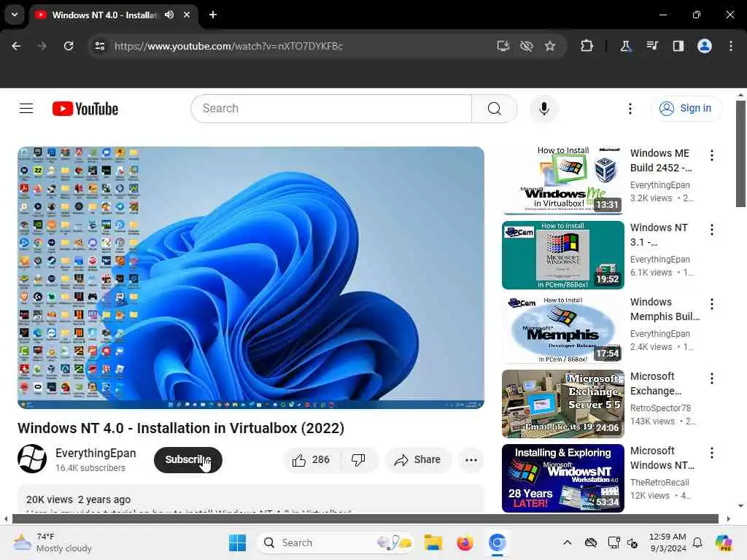Screen dimensions: 747x560
Task: Open Windows NT 3.1 video thumbnail
Action: click(562, 254)
